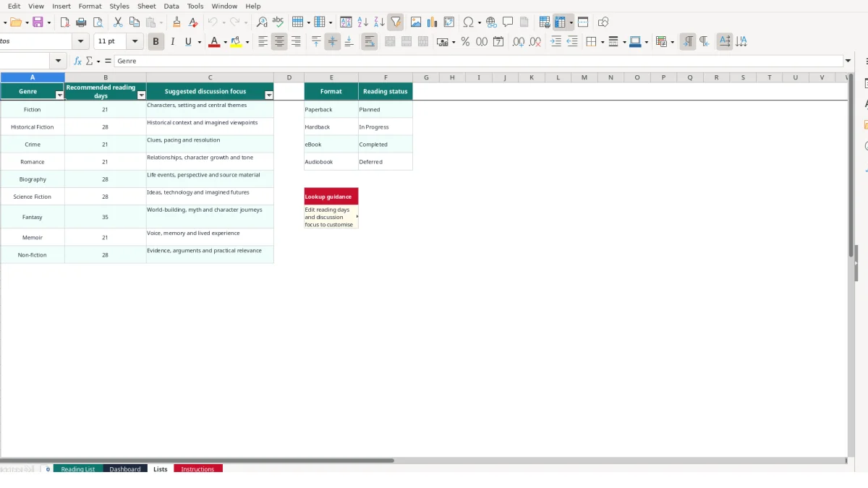Switch to the Instructions sheet tab
The height and width of the screenshot is (488, 868).
(x=197, y=469)
